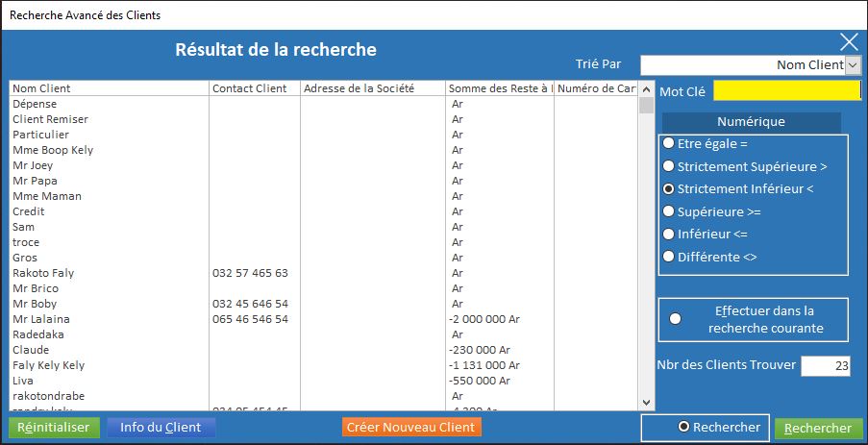Choose the Différente <> radio option
The height and width of the screenshot is (445, 868).
tap(669, 257)
